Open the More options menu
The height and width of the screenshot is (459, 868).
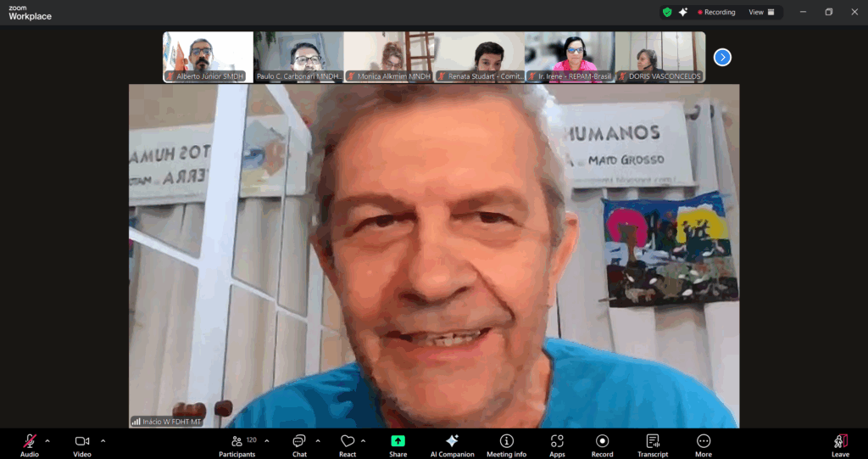coord(704,442)
